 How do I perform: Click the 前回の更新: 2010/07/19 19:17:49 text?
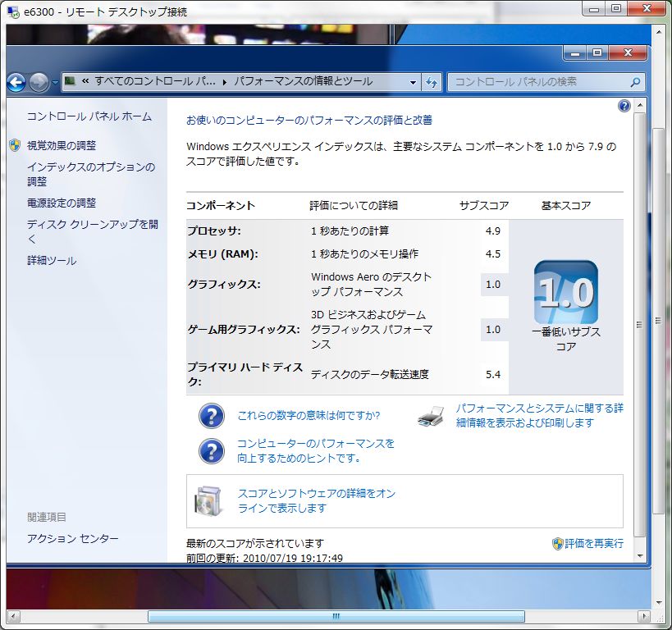[x=264, y=558]
